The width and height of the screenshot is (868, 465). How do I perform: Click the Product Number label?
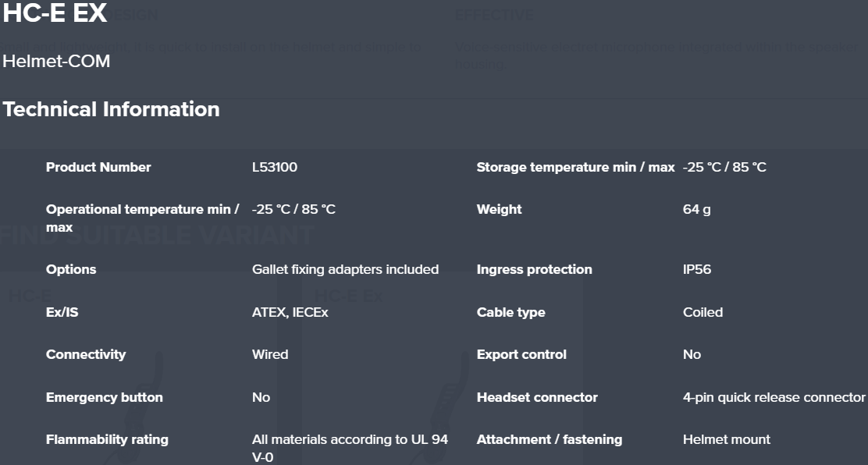pos(98,167)
